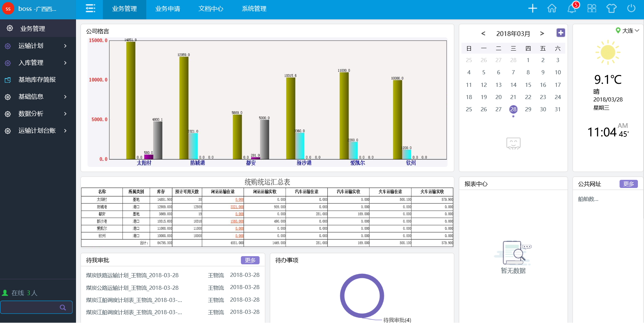This screenshot has height=323, width=644.
Task: Open notifications bell with 5 badge
Action: pyautogui.click(x=572, y=8)
